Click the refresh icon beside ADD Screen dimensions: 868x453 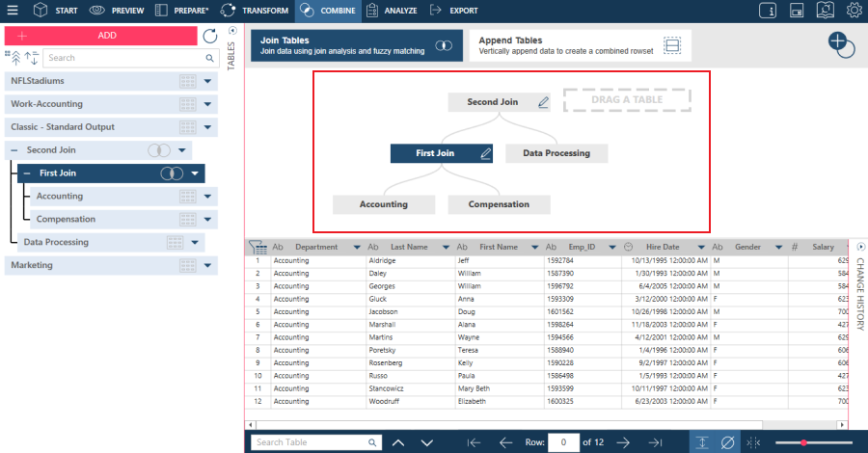[210, 37]
